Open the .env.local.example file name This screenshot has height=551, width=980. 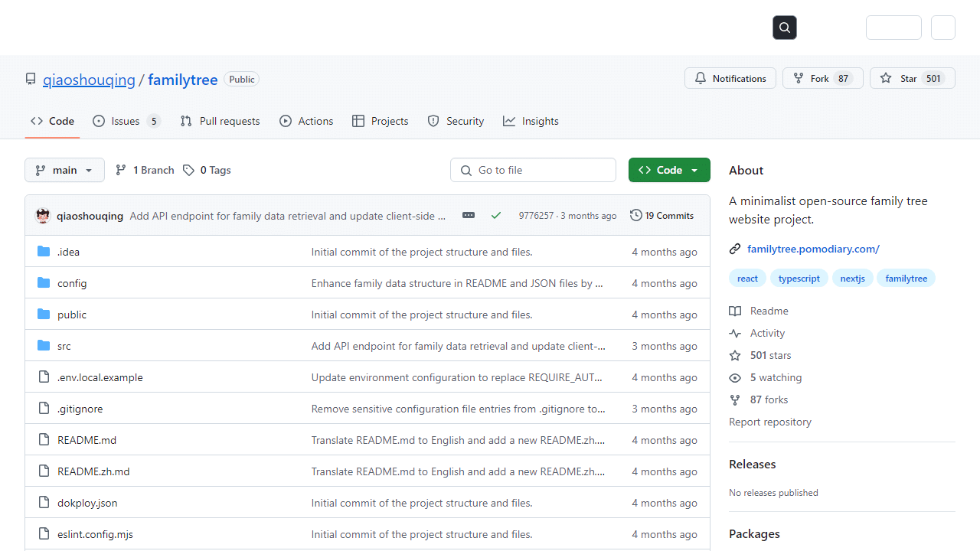pos(100,377)
